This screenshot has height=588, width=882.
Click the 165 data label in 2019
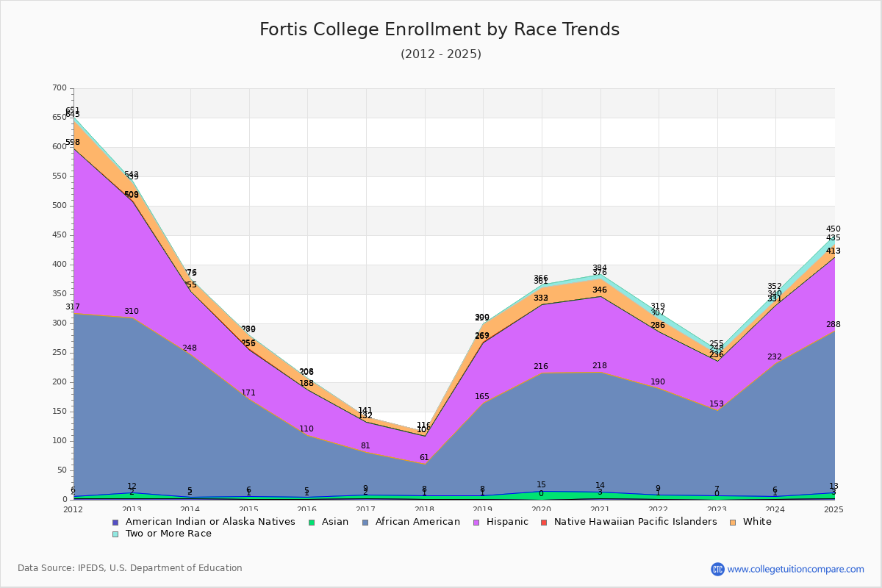[x=482, y=397]
